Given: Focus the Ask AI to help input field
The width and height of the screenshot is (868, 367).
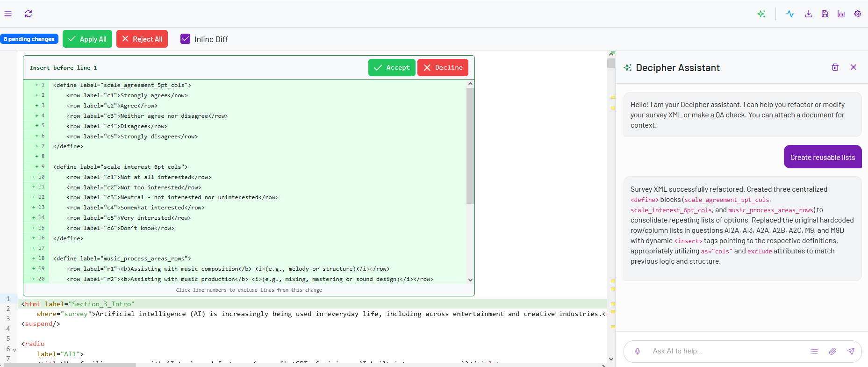Looking at the screenshot, I should pyautogui.click(x=725, y=351).
